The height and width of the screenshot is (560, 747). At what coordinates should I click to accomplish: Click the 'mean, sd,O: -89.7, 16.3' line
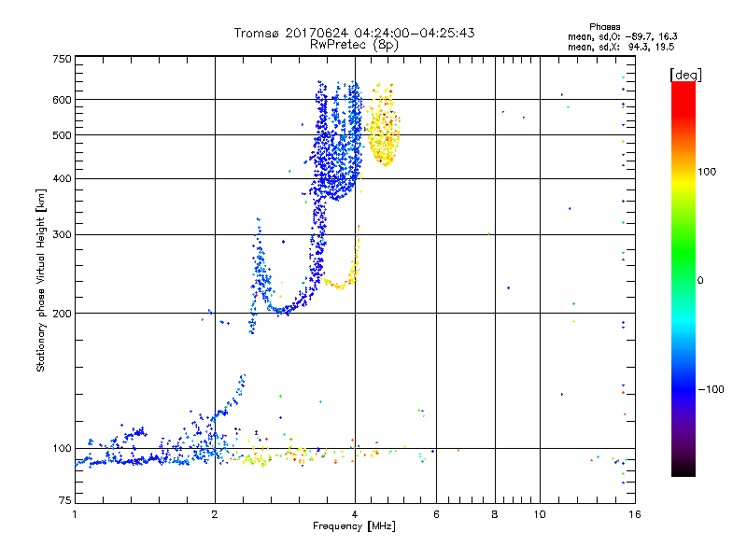[x=622, y=36]
